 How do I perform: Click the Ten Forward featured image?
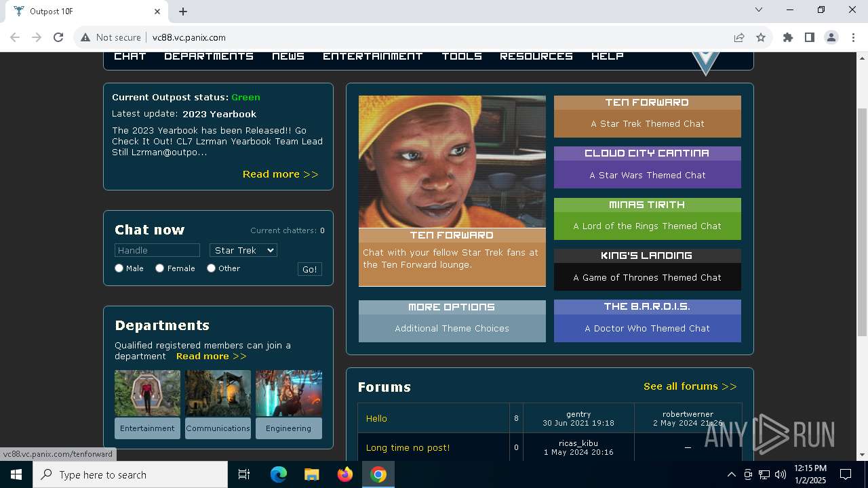pyautogui.click(x=452, y=161)
